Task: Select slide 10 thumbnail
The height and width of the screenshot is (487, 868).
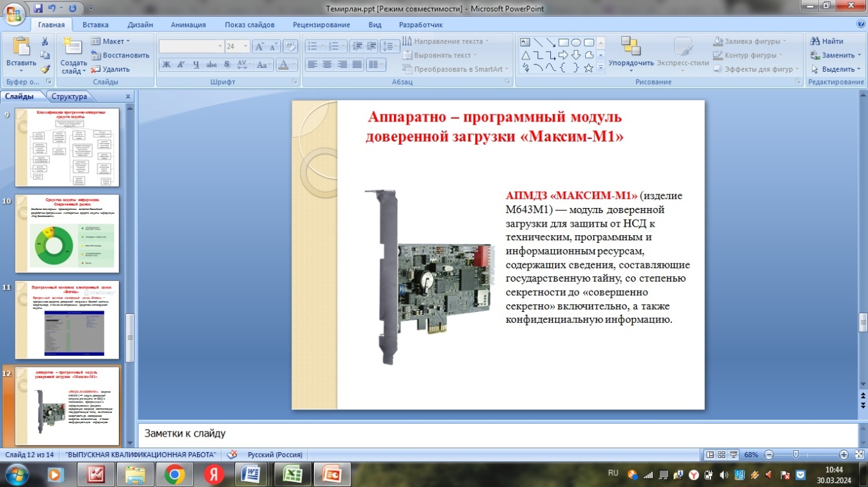Action: click(x=67, y=233)
